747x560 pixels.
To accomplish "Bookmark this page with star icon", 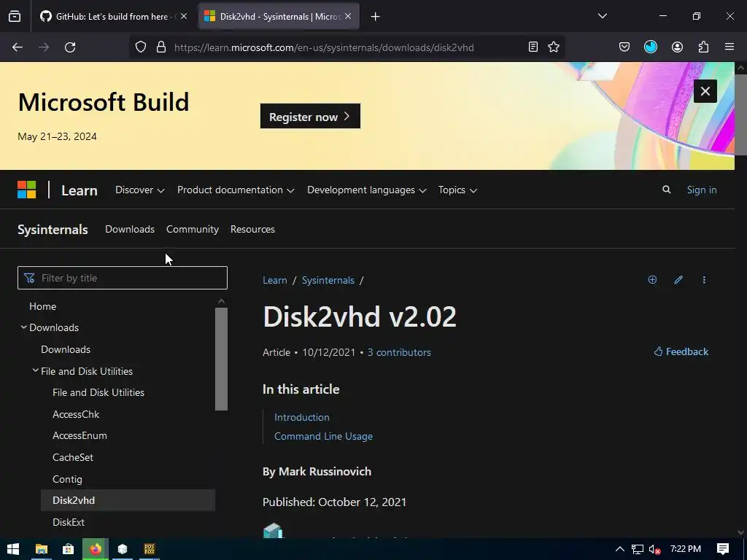I will [554, 47].
